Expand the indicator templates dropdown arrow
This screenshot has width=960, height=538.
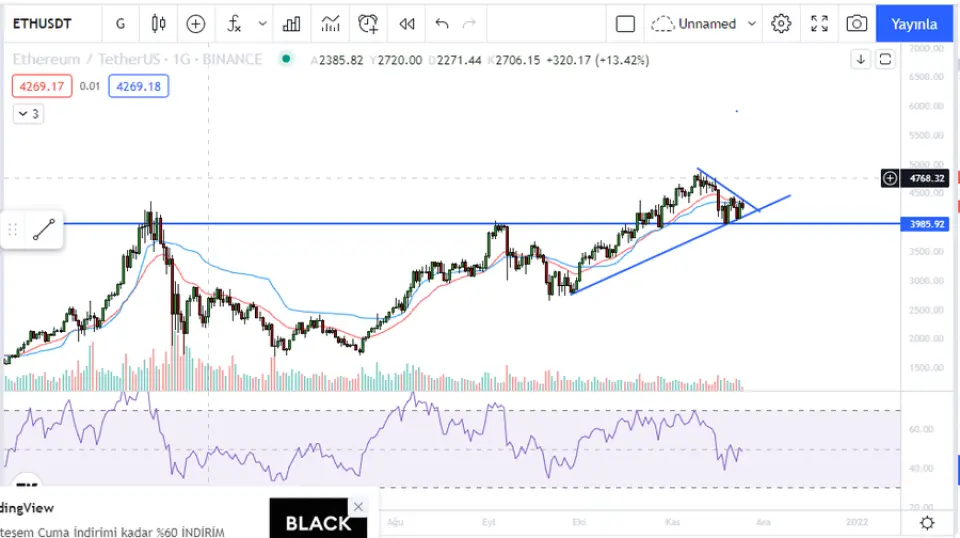click(x=262, y=23)
